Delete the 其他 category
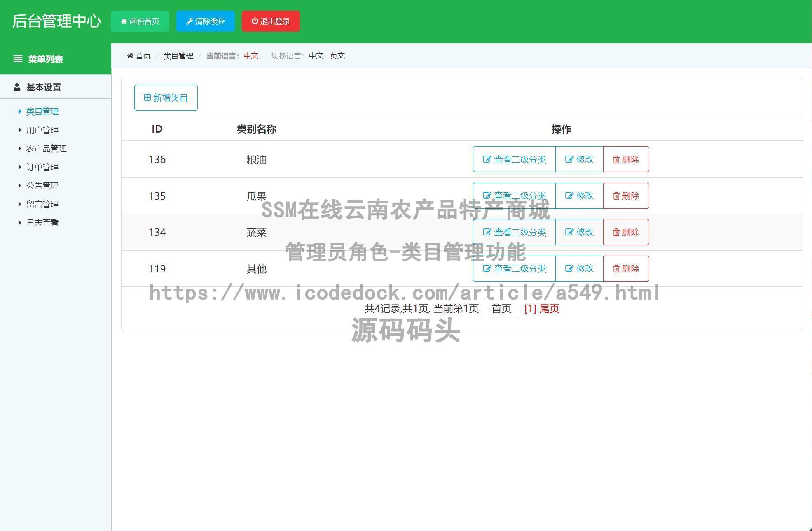The height and width of the screenshot is (531, 812). click(626, 269)
